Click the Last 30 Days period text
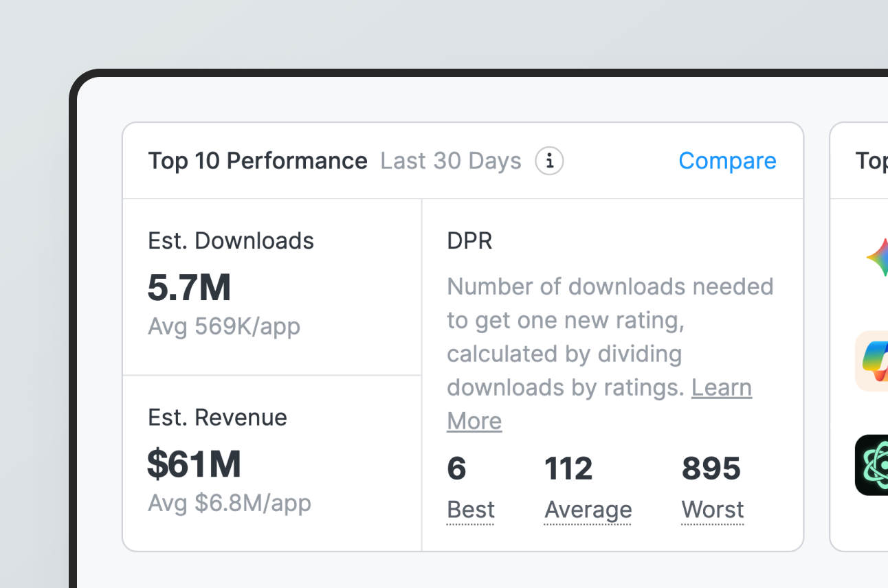 [451, 161]
